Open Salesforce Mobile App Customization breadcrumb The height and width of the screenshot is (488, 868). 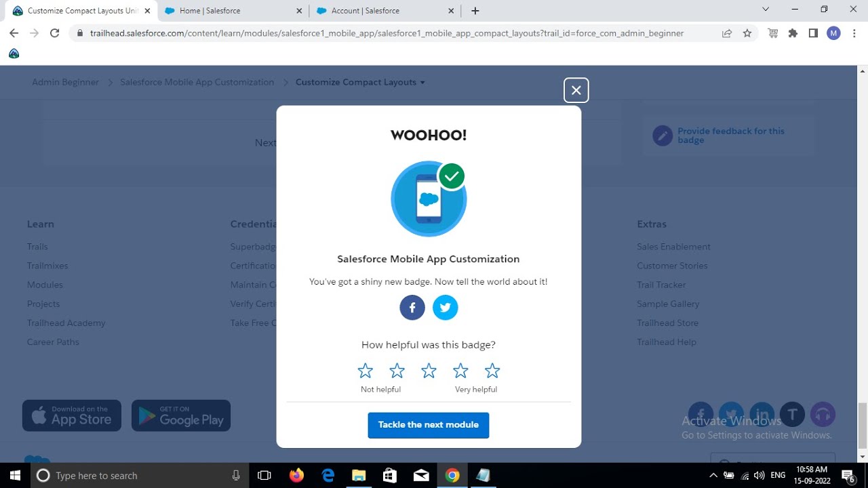tap(197, 82)
